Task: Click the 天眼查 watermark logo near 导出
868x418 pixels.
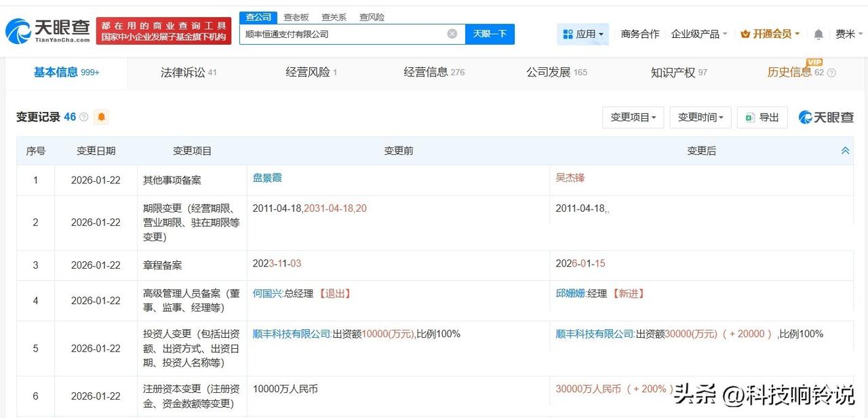Action: [826, 117]
